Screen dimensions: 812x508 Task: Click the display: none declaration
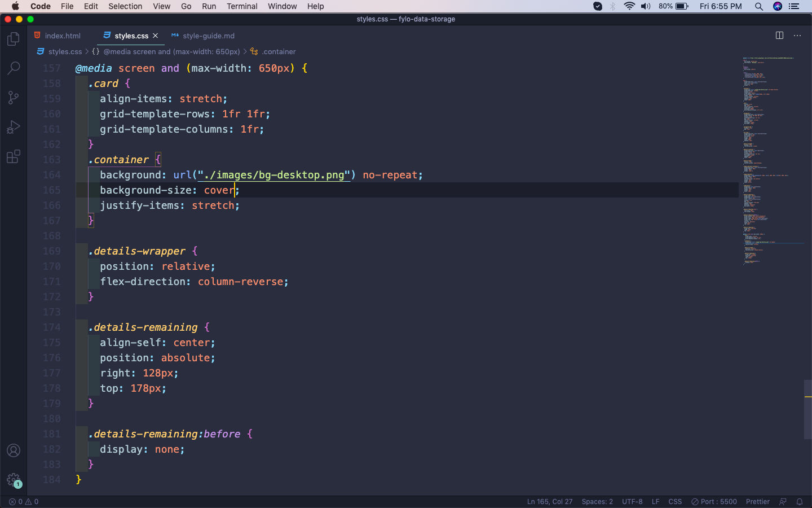(142, 449)
